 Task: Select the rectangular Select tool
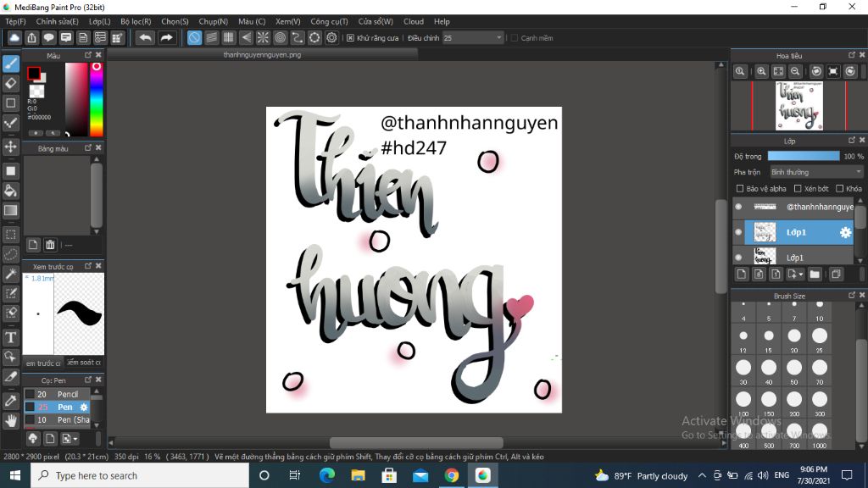[x=11, y=235]
